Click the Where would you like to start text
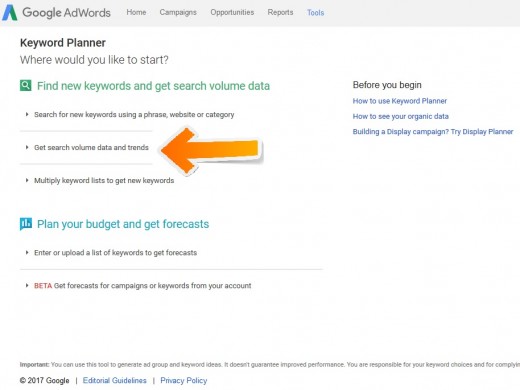The height and width of the screenshot is (390, 520). (x=94, y=60)
